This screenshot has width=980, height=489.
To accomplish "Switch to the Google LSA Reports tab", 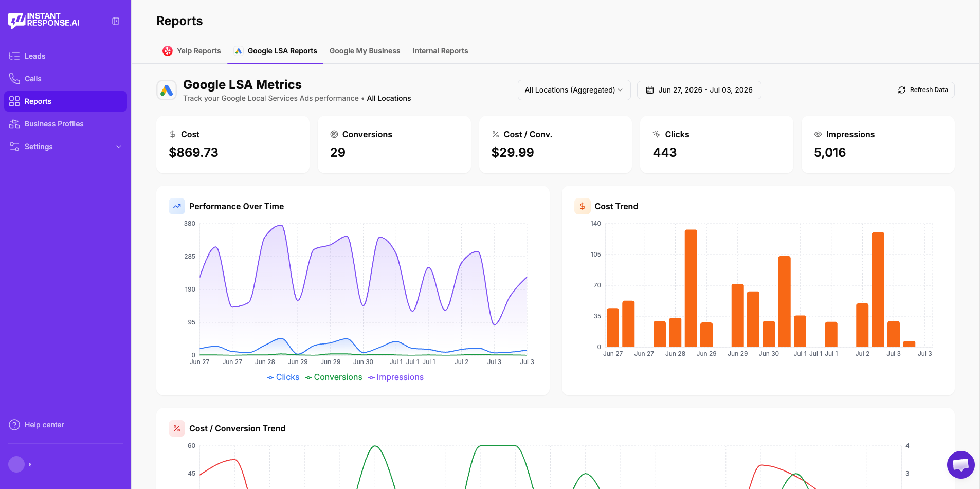I will pyautogui.click(x=276, y=51).
